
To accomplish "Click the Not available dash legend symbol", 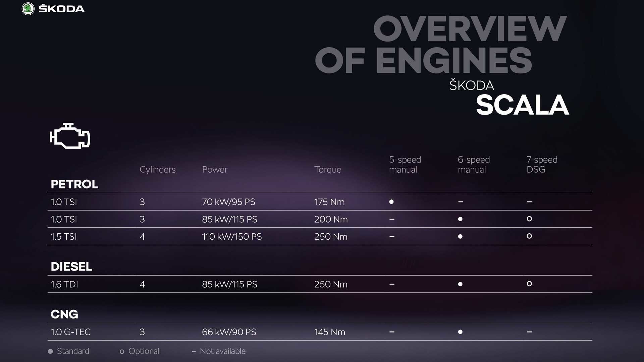I will (x=194, y=351).
